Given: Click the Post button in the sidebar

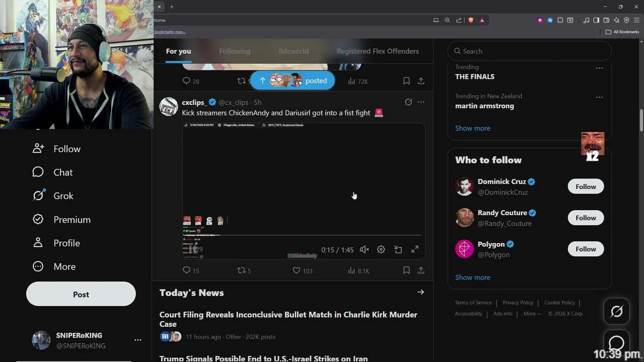Looking at the screenshot, I should pos(81,294).
